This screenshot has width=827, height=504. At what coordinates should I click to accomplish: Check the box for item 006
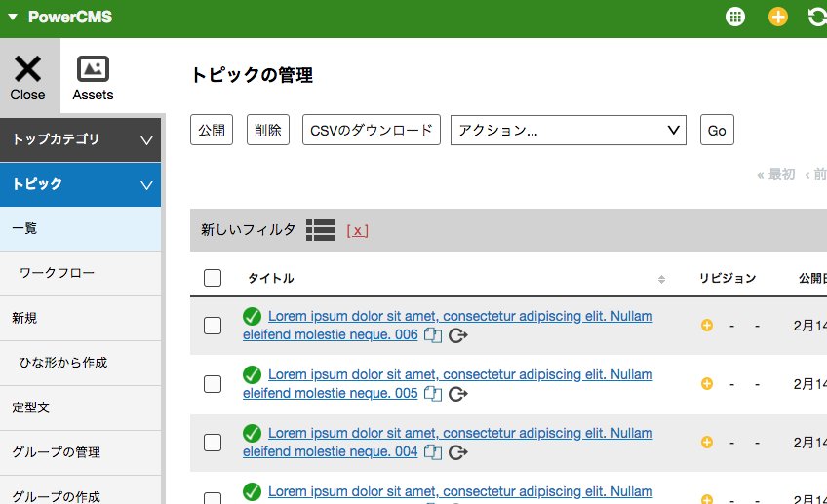[x=213, y=326]
